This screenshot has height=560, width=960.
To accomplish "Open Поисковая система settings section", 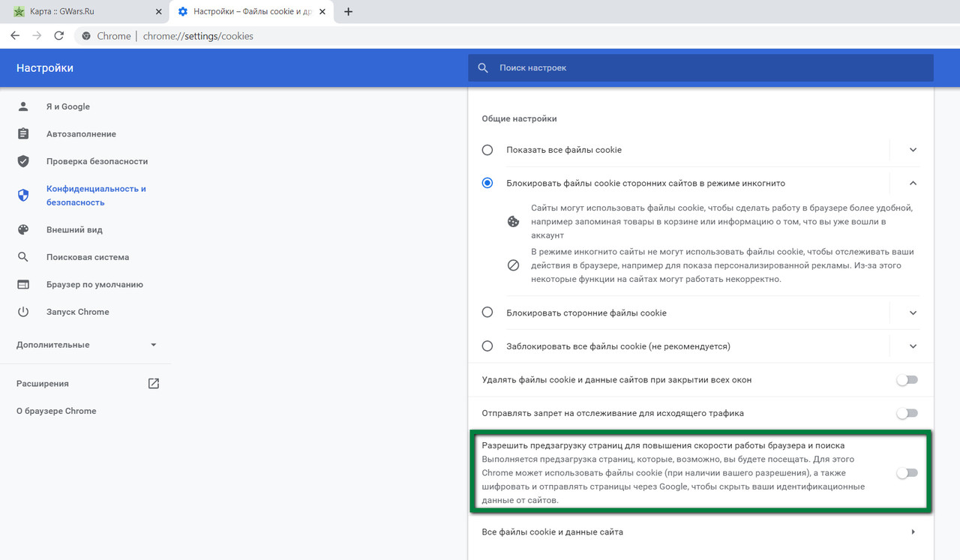I will coord(88,257).
